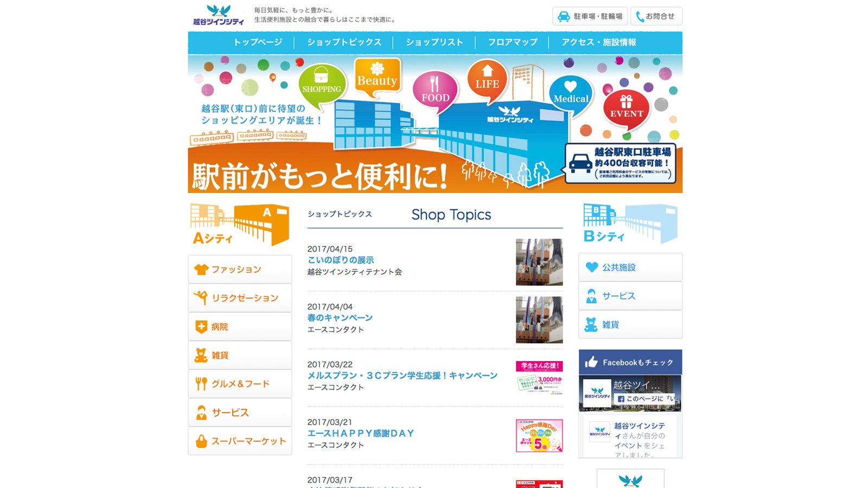Click the Facebook thumbs-up icon
Viewport: 868px width, 488px height.
click(591, 362)
